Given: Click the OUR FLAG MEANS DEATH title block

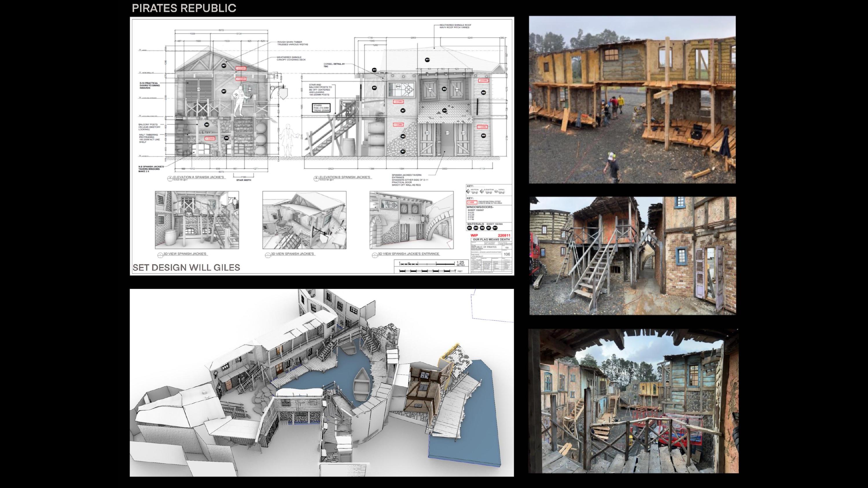Looking at the screenshot, I should coord(492,239).
